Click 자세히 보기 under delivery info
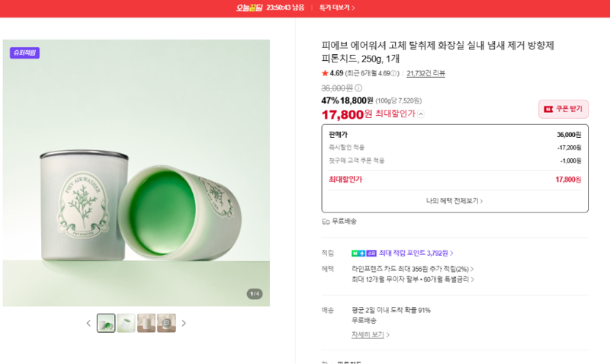Image resolution: width=610 pixels, height=364 pixels. pyautogui.click(x=371, y=334)
